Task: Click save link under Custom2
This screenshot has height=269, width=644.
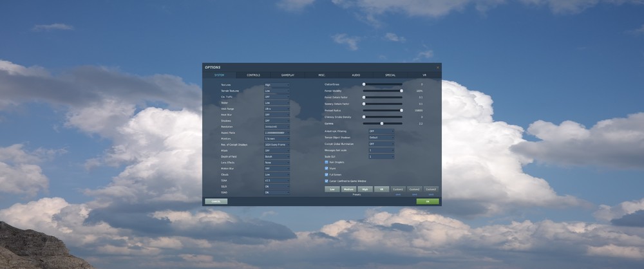Action: click(x=414, y=194)
